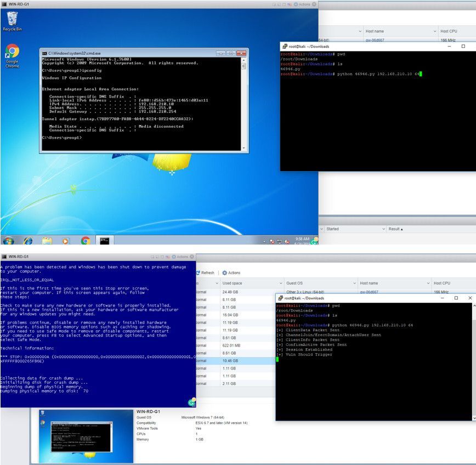The width and height of the screenshot is (476, 465).
Task: Click the cmd.exe scrollbar down arrow
Action: 243,148
